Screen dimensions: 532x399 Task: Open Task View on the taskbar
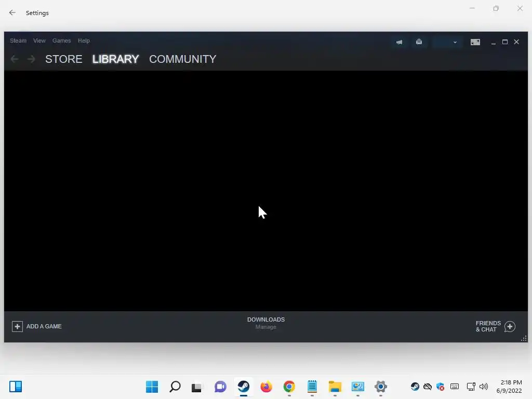coord(196,387)
